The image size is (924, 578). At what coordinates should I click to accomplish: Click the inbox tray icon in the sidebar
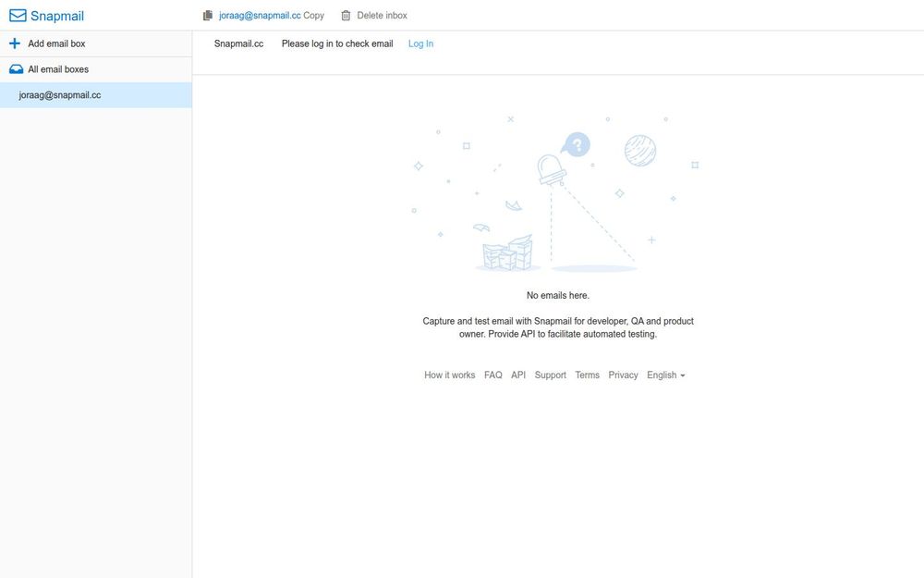pos(16,69)
